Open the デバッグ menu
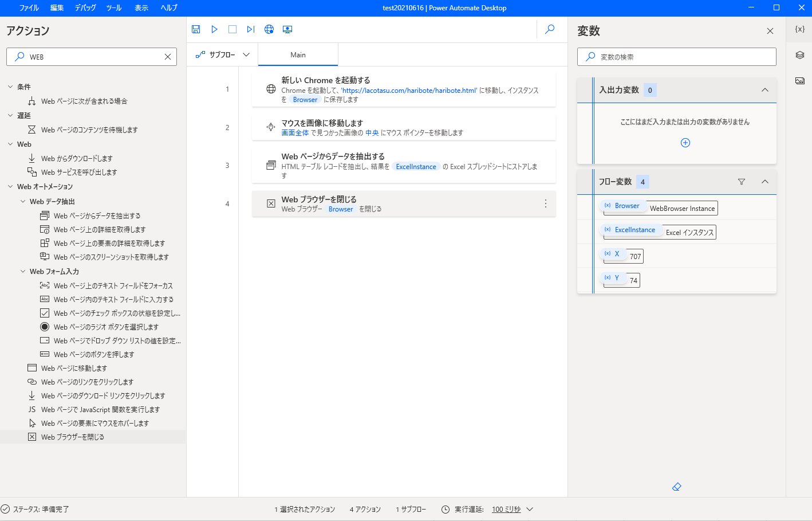The width and height of the screenshot is (812, 521). 85,8
